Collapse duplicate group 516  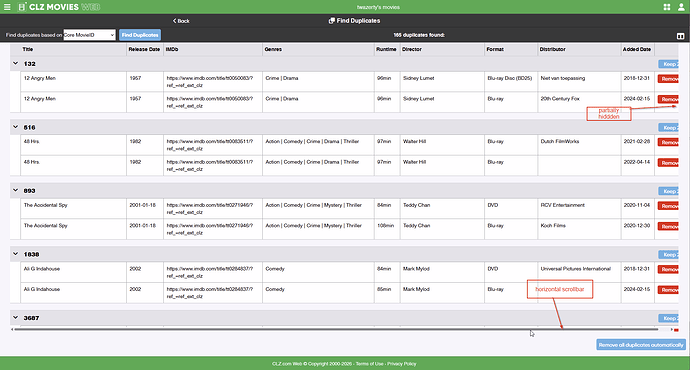click(x=15, y=127)
